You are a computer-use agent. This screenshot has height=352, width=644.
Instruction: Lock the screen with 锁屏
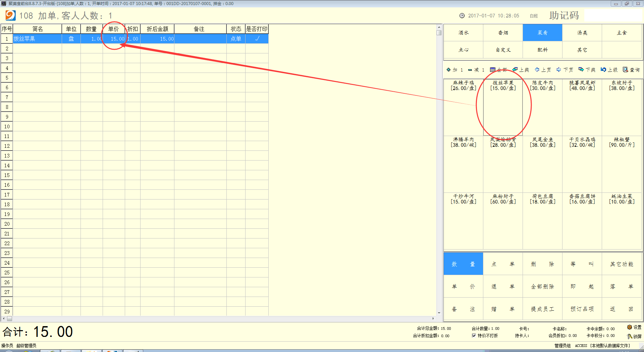click(x=630, y=336)
